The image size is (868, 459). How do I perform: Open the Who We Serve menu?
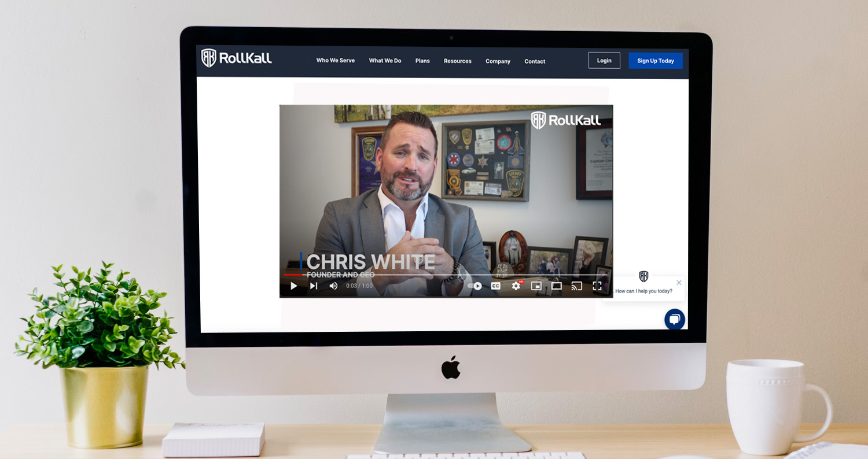tap(336, 60)
